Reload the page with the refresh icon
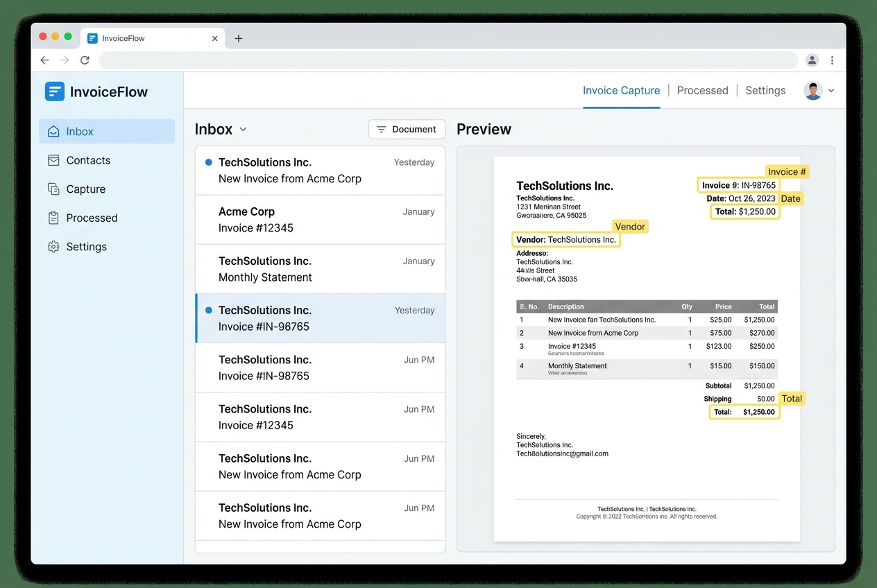Screen dimensions: 877x588 click(x=85, y=60)
